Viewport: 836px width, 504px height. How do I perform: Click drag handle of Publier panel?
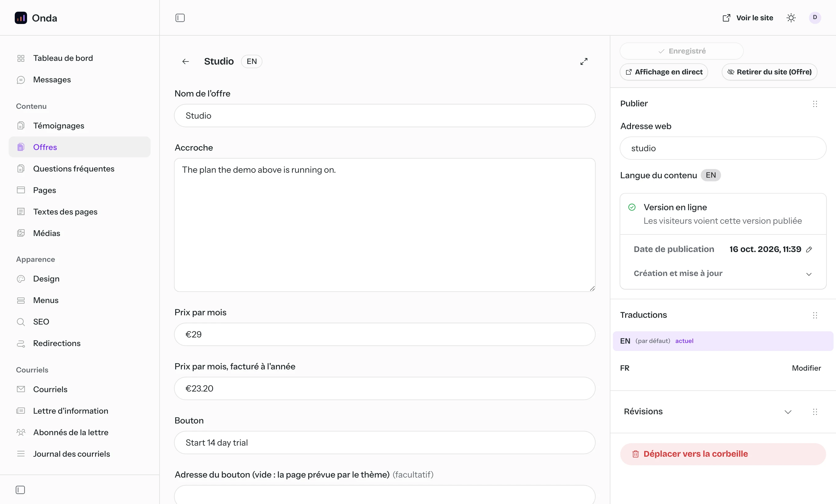click(815, 104)
